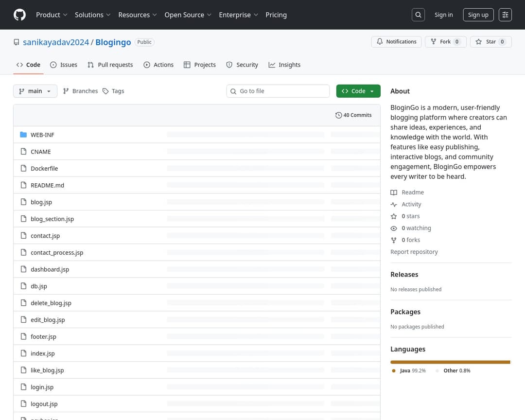Open the WEB-INF folder
This screenshot has width=525, height=420.
click(x=42, y=135)
